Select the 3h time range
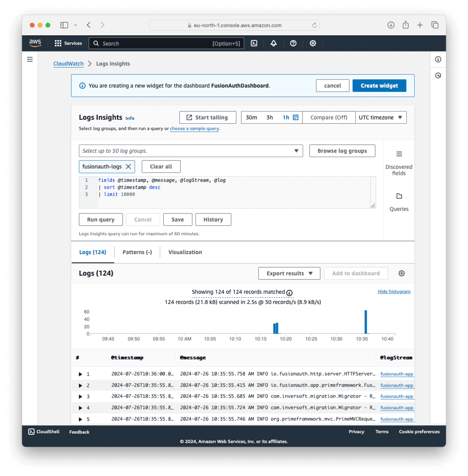This screenshot has width=468, height=476. (269, 117)
